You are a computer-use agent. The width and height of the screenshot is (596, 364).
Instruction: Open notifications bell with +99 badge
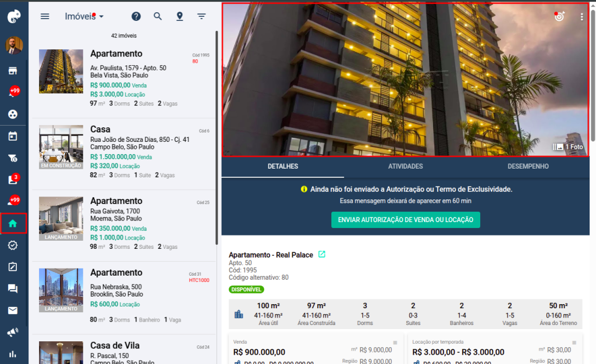click(x=13, y=92)
